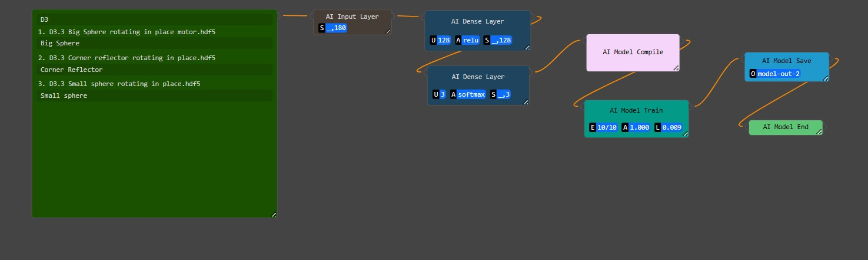The image size is (868, 260).
Task: Click the softmax Dense Layer resize handle
Action: (526, 102)
